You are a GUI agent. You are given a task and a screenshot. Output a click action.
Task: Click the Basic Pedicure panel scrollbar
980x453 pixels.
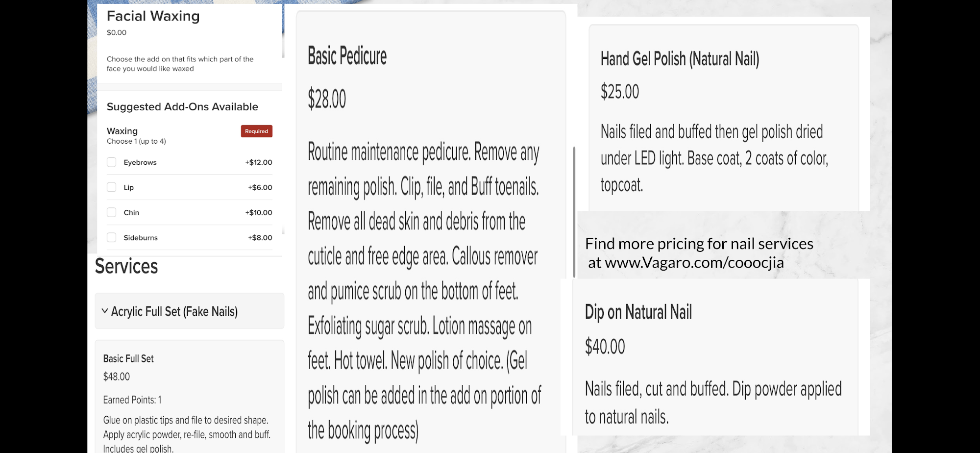point(574,212)
